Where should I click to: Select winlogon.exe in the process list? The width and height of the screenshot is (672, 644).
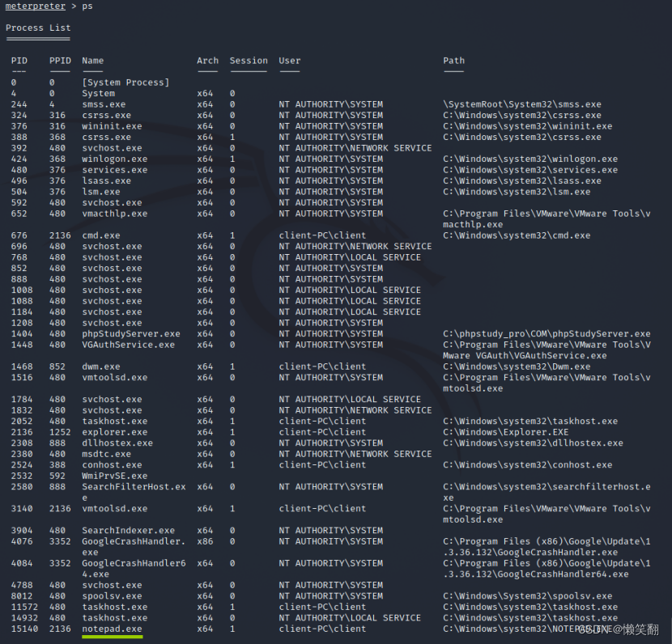click(x=115, y=159)
